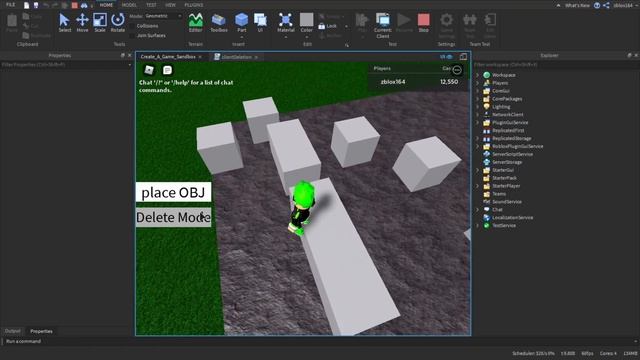Expand the StarterGui node
Image resolution: width=640 pixels, height=360 pixels.
point(478,170)
